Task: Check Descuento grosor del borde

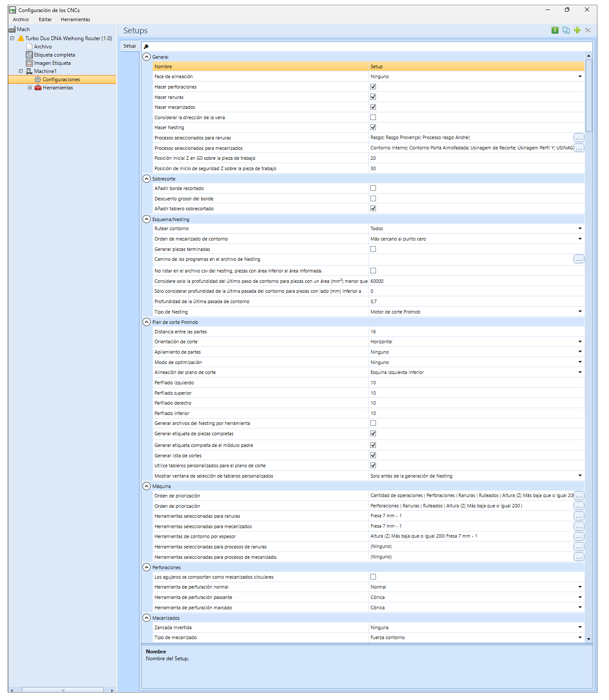Action: (373, 199)
